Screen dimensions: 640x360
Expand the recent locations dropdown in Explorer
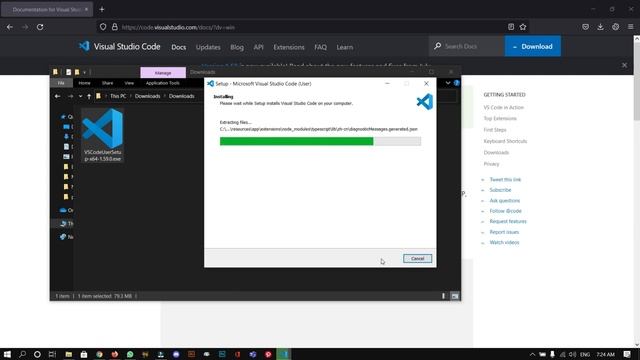click(80, 96)
